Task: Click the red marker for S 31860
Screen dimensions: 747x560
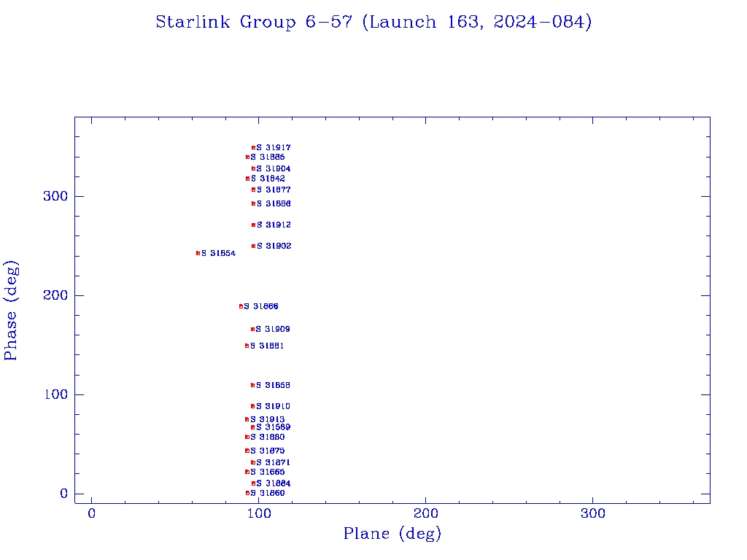Action: [x=247, y=493]
